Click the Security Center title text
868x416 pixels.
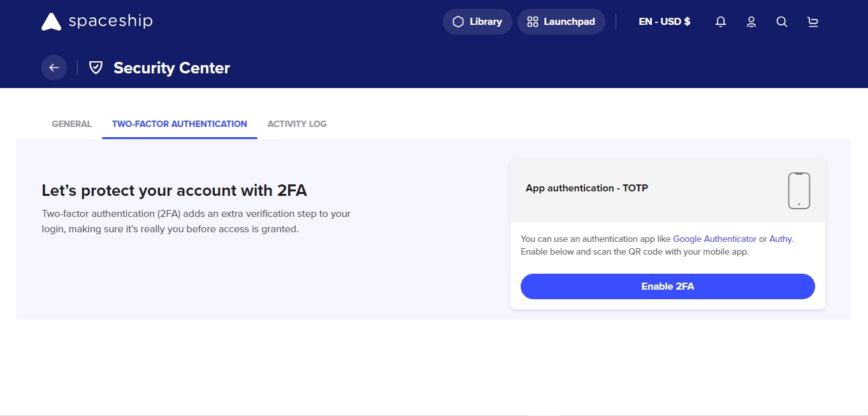pos(171,68)
